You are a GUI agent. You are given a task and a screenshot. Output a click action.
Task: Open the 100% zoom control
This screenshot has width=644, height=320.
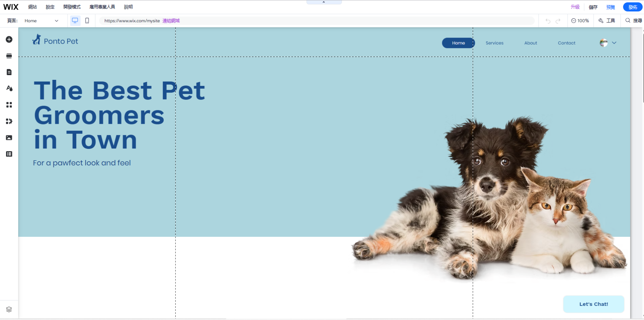pos(580,21)
